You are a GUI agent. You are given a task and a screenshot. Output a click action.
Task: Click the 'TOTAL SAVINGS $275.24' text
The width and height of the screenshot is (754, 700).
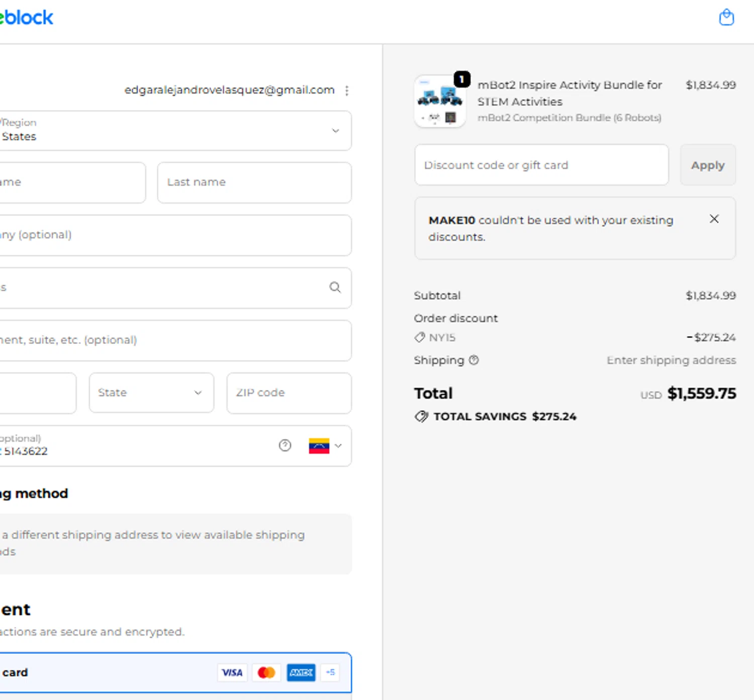pyautogui.click(x=505, y=417)
